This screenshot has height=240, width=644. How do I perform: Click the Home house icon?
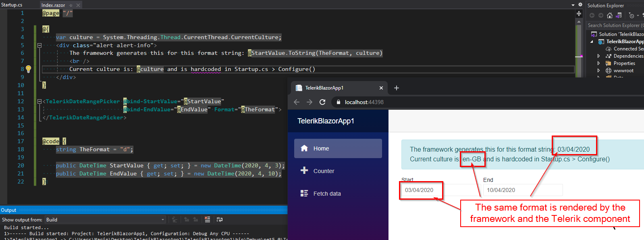click(304, 148)
